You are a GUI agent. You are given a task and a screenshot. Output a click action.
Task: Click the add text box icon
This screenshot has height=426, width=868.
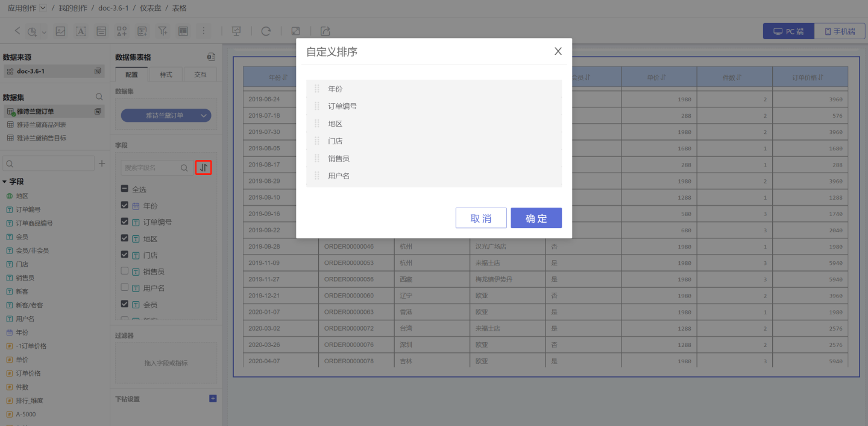click(x=81, y=31)
